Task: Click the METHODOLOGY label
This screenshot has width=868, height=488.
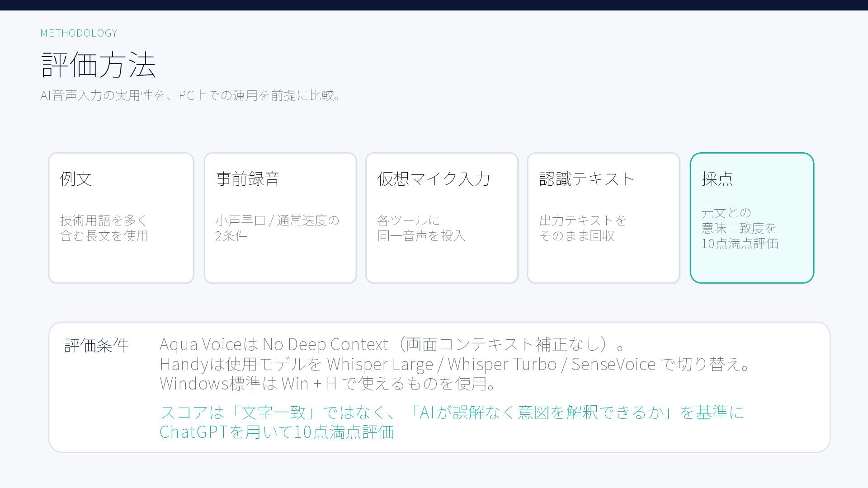Action: (x=79, y=33)
